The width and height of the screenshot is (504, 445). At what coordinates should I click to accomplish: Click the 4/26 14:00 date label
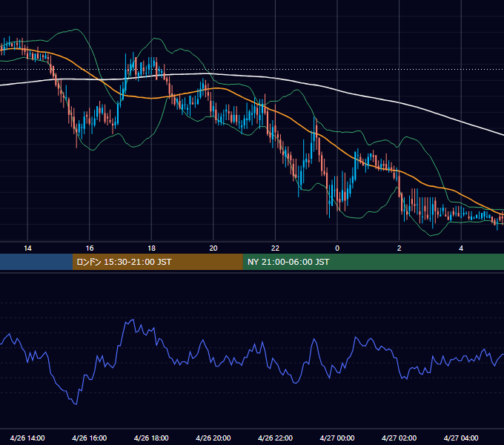(x=27, y=438)
